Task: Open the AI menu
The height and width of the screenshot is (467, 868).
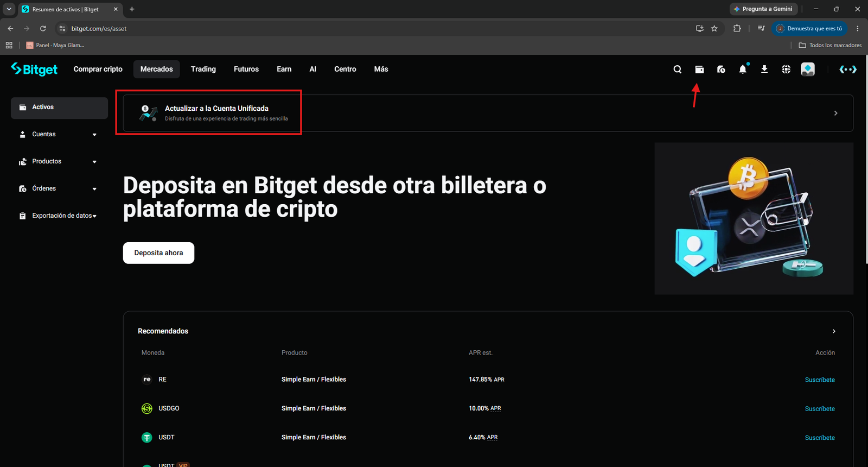Action: (x=313, y=69)
